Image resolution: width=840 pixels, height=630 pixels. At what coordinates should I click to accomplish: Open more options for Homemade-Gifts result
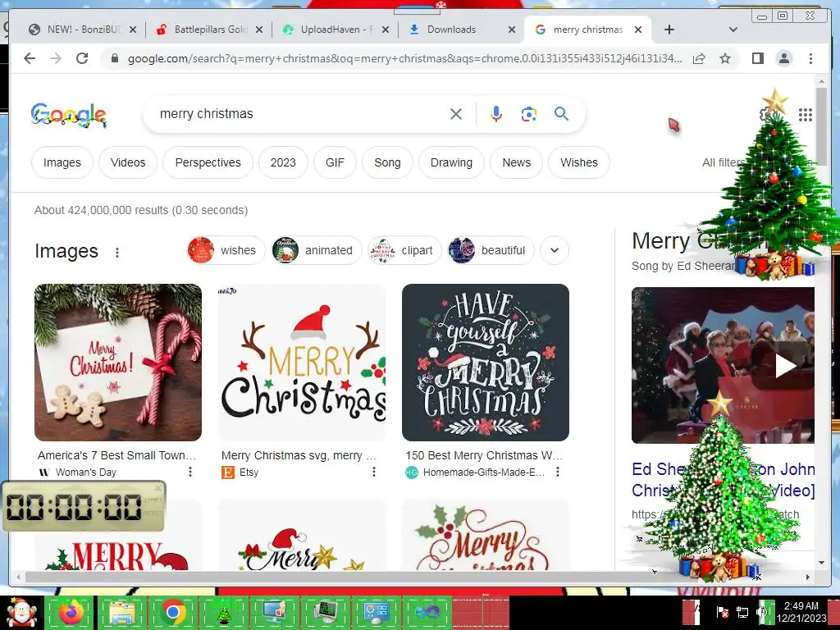[x=558, y=472]
